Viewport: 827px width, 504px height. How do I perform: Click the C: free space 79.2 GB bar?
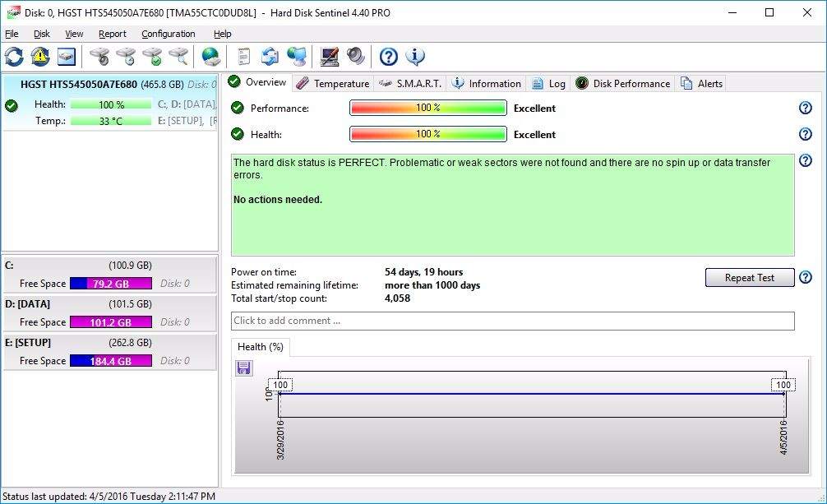(x=111, y=284)
